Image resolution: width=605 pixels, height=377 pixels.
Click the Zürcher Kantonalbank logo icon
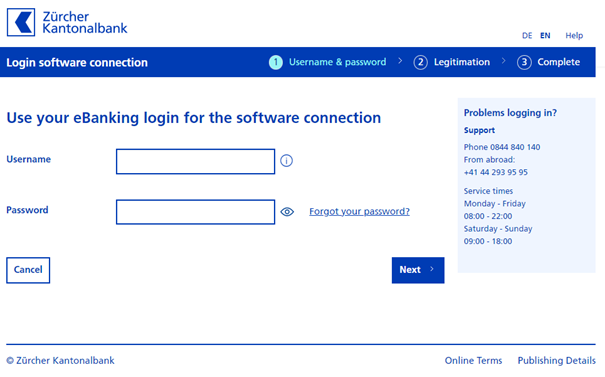(x=21, y=22)
